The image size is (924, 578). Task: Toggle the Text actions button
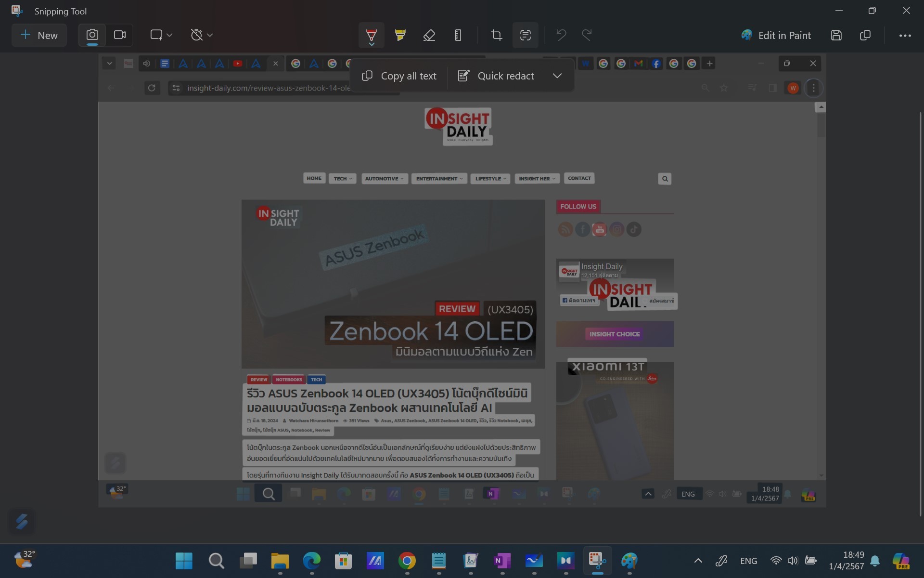point(525,35)
